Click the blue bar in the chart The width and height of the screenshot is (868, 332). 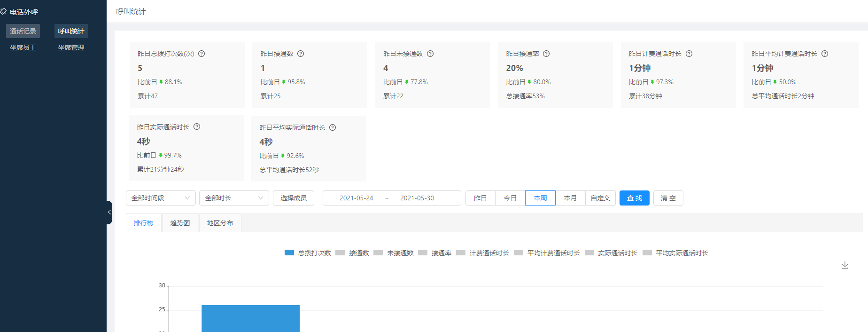[251, 318]
